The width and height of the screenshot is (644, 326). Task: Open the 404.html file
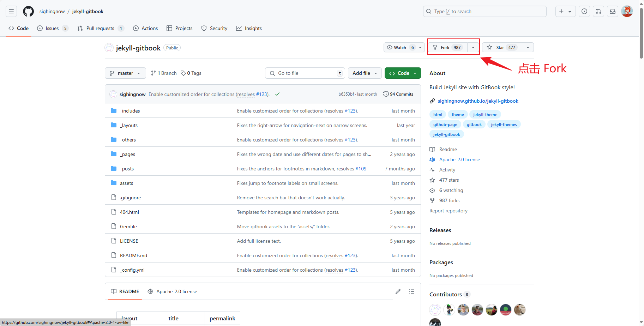(x=130, y=212)
